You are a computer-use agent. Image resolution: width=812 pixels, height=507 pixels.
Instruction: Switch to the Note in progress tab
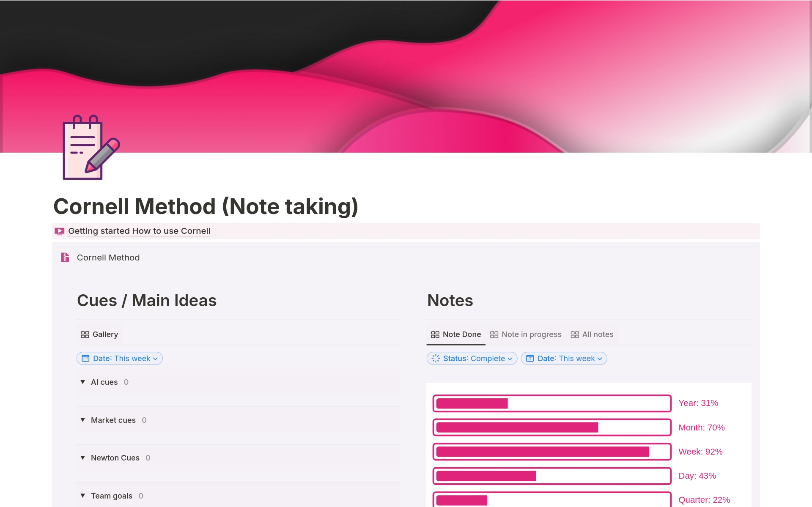coord(526,334)
